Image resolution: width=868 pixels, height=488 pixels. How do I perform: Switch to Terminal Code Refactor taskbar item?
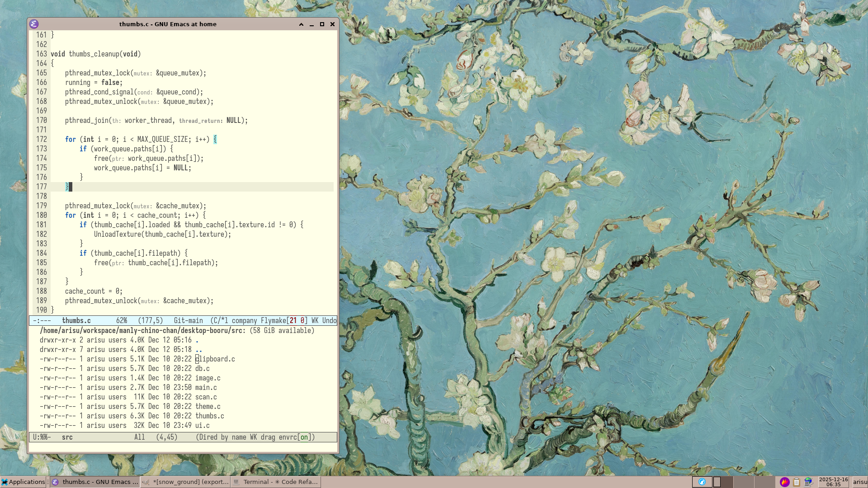coord(276,482)
